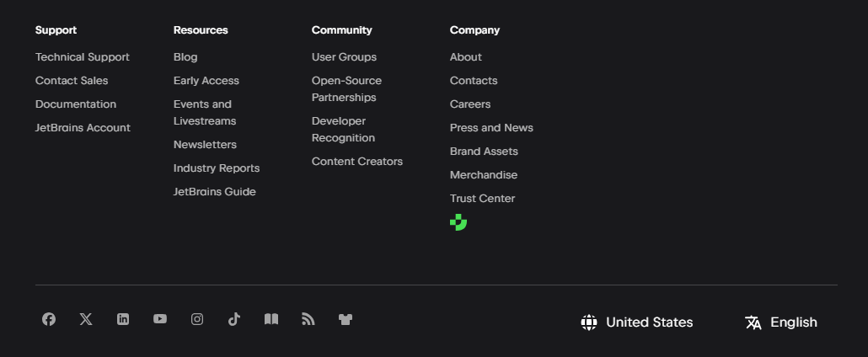Image resolution: width=868 pixels, height=357 pixels.
Task: Open Press and News
Action: 491,128
